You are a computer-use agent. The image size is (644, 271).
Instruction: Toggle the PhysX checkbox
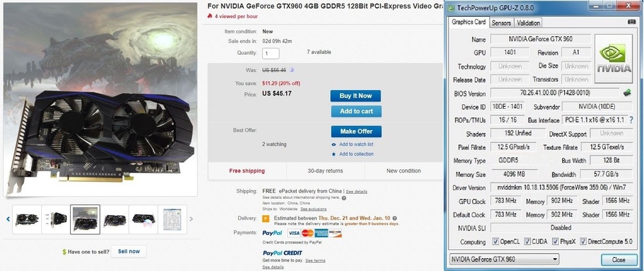[556, 241]
